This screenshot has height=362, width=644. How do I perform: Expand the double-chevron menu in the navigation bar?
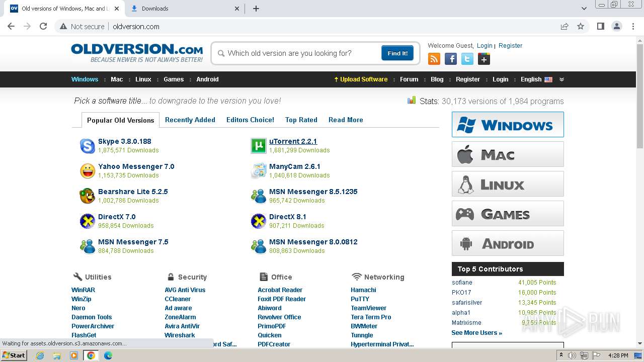point(561,79)
